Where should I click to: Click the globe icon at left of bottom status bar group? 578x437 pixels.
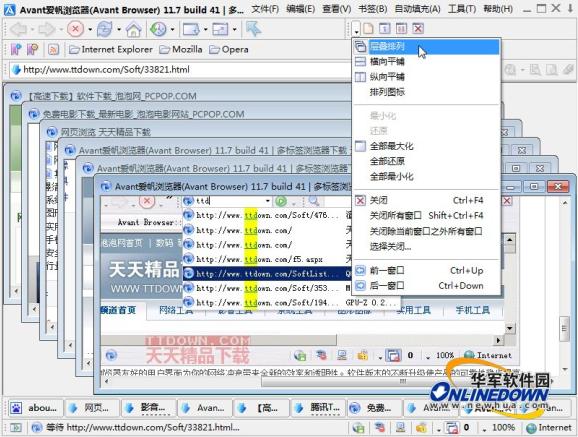358,428
